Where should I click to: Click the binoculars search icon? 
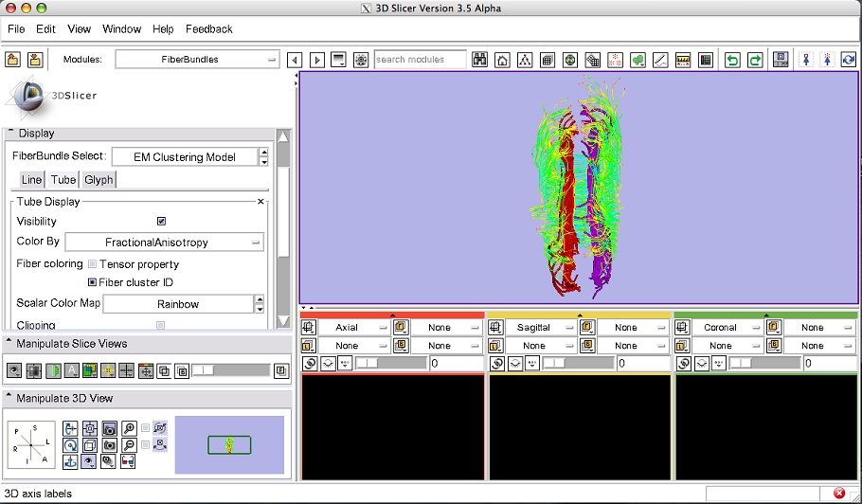[x=479, y=60]
